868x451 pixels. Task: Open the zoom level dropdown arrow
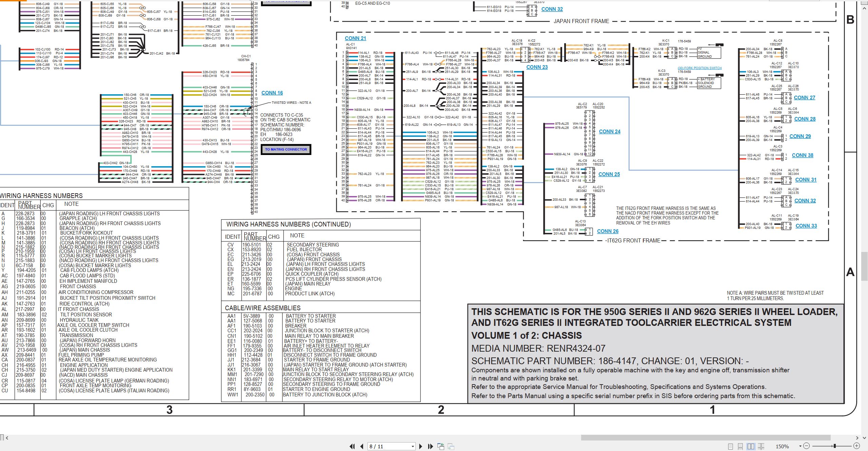coord(800,446)
